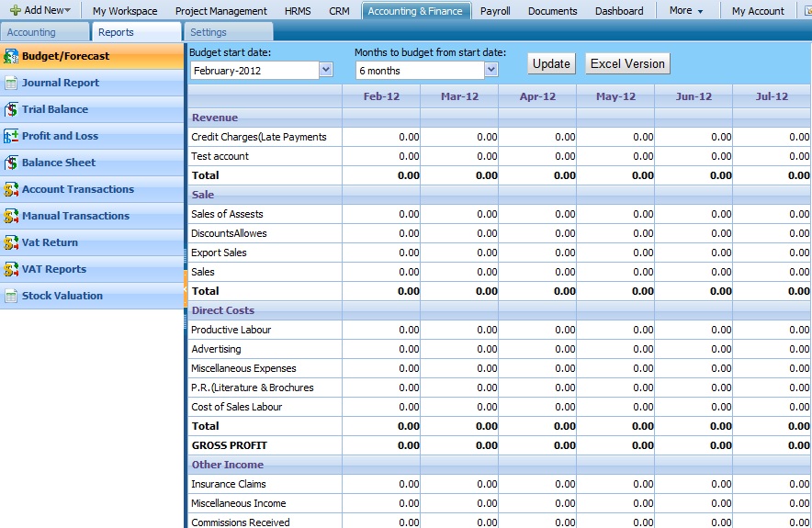Click the Profit and Loss sidebar icon
This screenshot has width=812, height=528.
(11, 136)
